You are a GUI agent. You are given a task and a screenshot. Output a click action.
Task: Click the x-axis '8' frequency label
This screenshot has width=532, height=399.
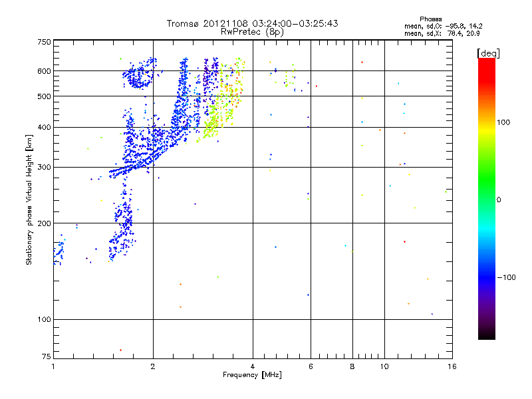352,366
